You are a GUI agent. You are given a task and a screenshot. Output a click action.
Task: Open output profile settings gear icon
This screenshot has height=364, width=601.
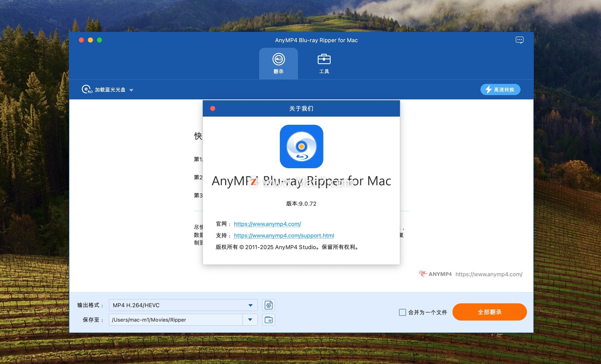(269, 305)
